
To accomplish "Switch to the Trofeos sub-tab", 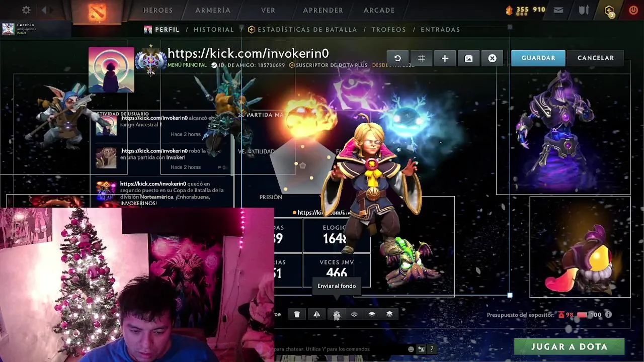I will pos(389,30).
